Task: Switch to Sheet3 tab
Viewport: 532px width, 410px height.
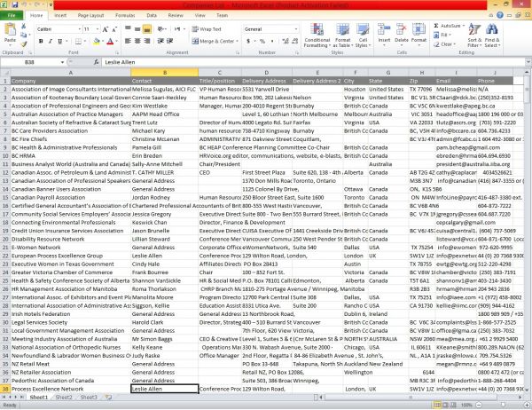Action: click(89, 397)
